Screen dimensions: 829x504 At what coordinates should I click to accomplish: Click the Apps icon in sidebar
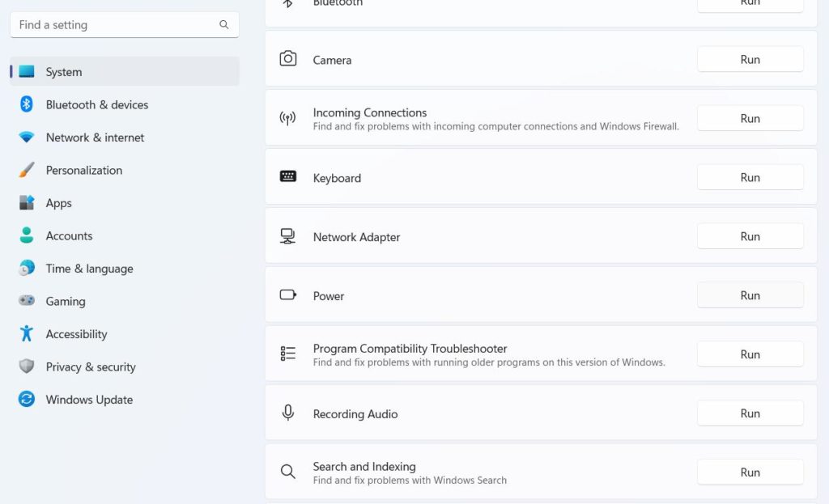(27, 202)
